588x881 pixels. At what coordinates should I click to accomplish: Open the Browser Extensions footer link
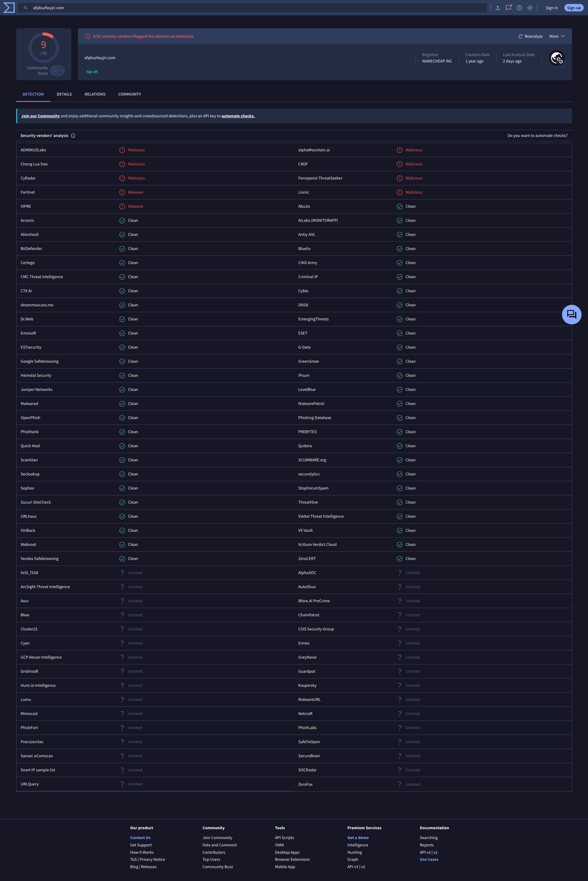pos(292,860)
